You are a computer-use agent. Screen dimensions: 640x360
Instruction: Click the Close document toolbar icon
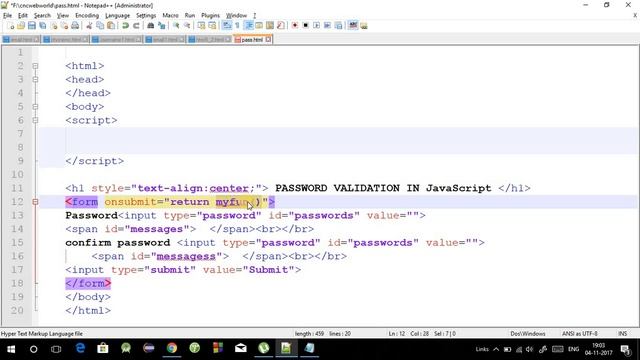tap(53, 26)
